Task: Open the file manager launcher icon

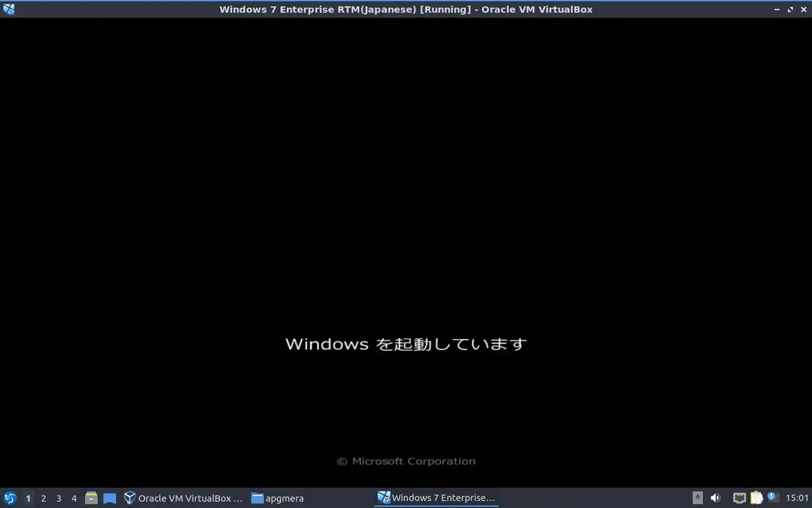Action: (x=91, y=498)
